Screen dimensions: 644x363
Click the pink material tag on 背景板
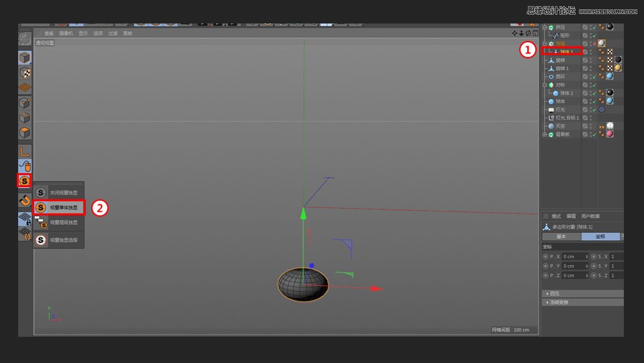[610, 134]
